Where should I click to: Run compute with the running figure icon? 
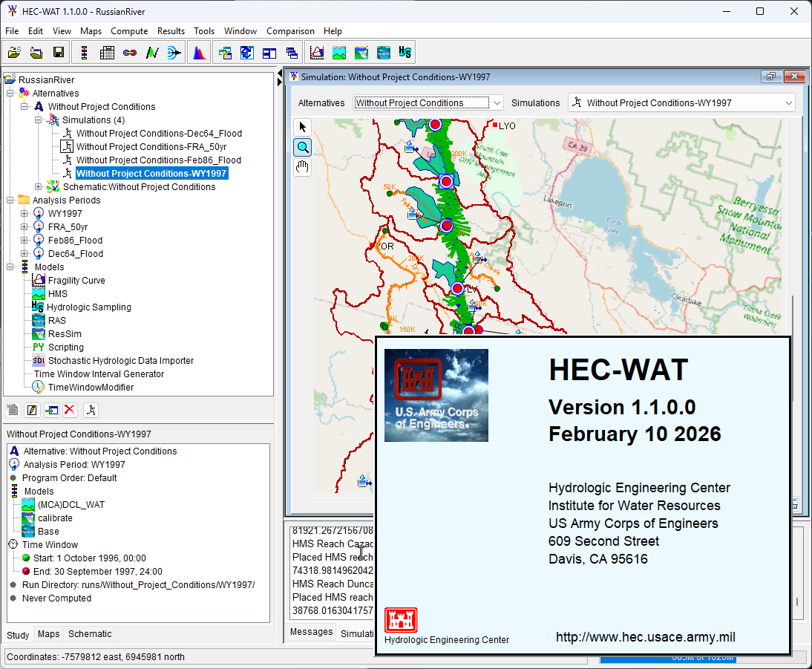pos(91,411)
